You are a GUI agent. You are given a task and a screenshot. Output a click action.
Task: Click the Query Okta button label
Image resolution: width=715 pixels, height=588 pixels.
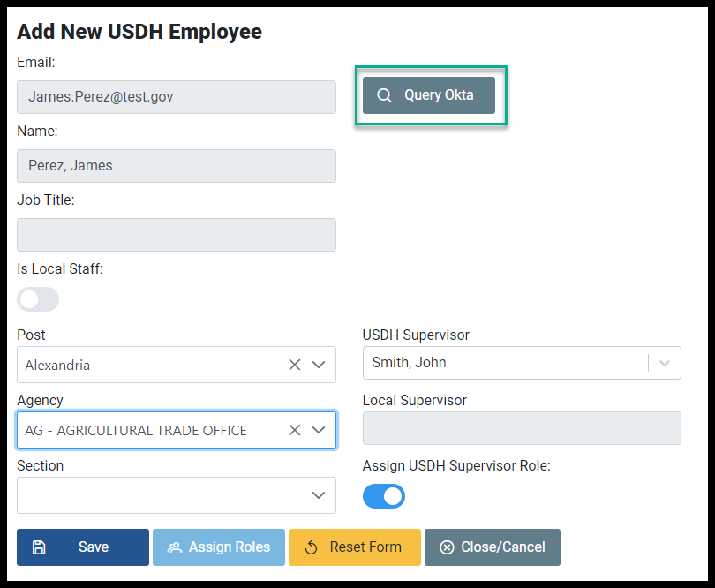coord(439,94)
